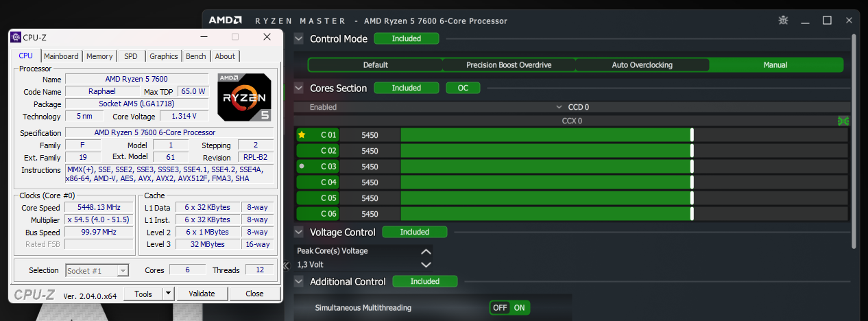Open the bug report icon in Ryzen Master
Image resolution: width=868 pixels, height=321 pixels.
click(x=784, y=21)
